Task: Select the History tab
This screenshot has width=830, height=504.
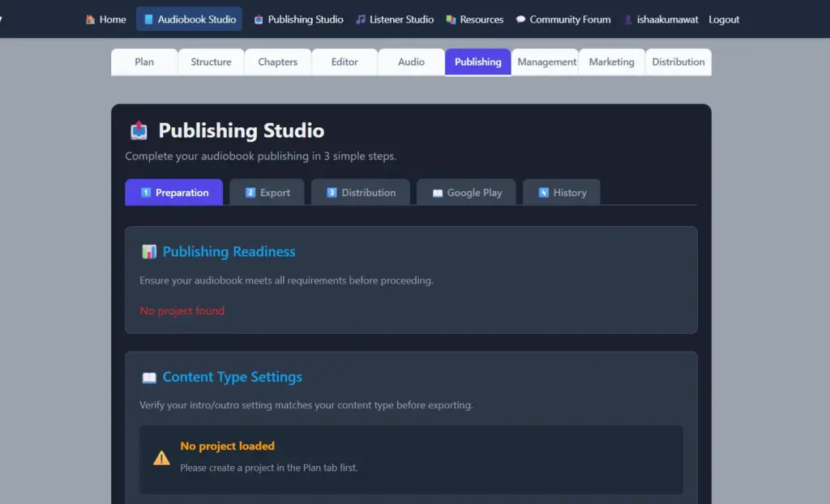Action: pyautogui.click(x=561, y=192)
